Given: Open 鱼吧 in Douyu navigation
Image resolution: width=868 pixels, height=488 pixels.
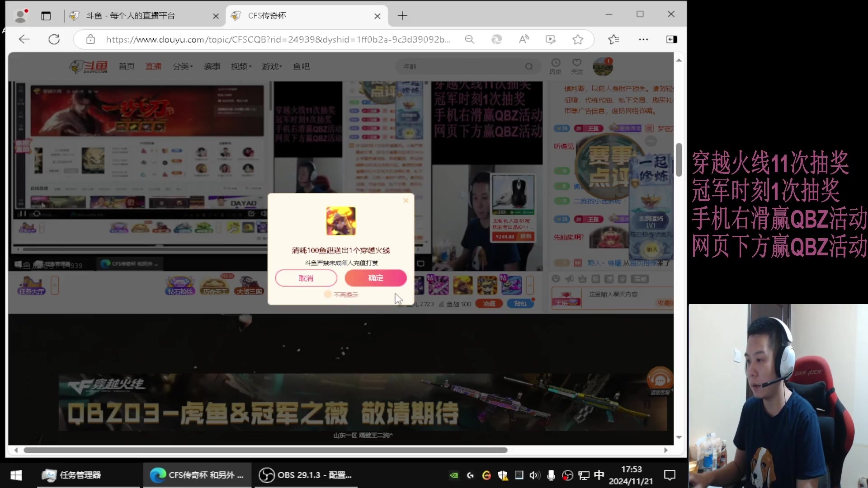Looking at the screenshot, I should pos(301,66).
